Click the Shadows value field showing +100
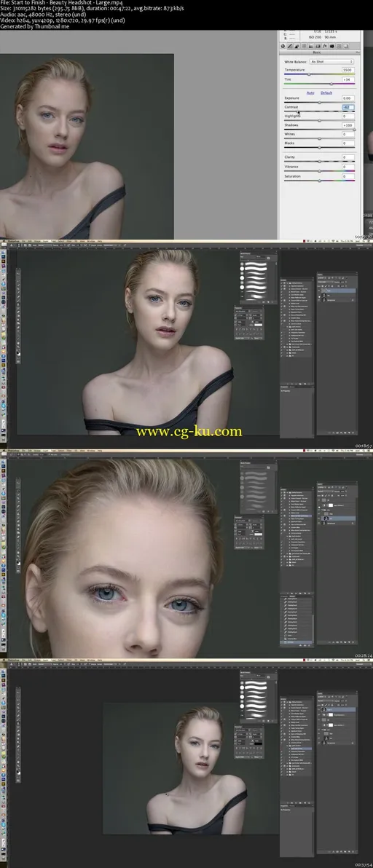The image size is (373, 868). click(348, 125)
